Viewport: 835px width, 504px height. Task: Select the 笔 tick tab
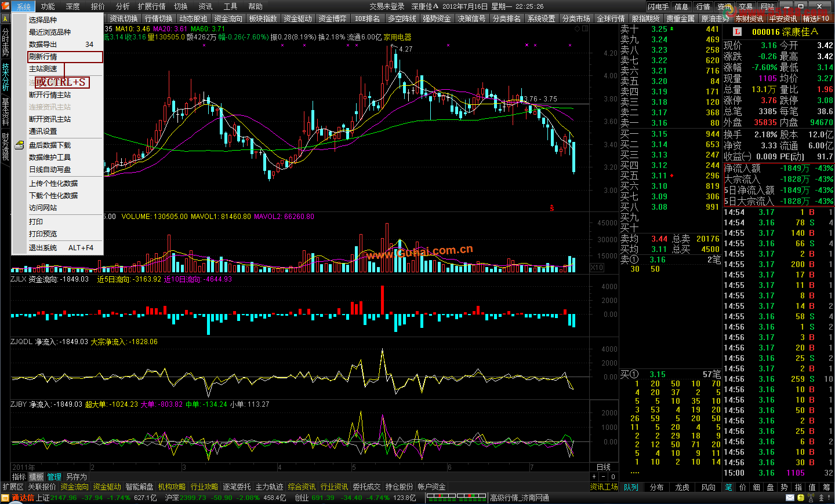(x=728, y=487)
